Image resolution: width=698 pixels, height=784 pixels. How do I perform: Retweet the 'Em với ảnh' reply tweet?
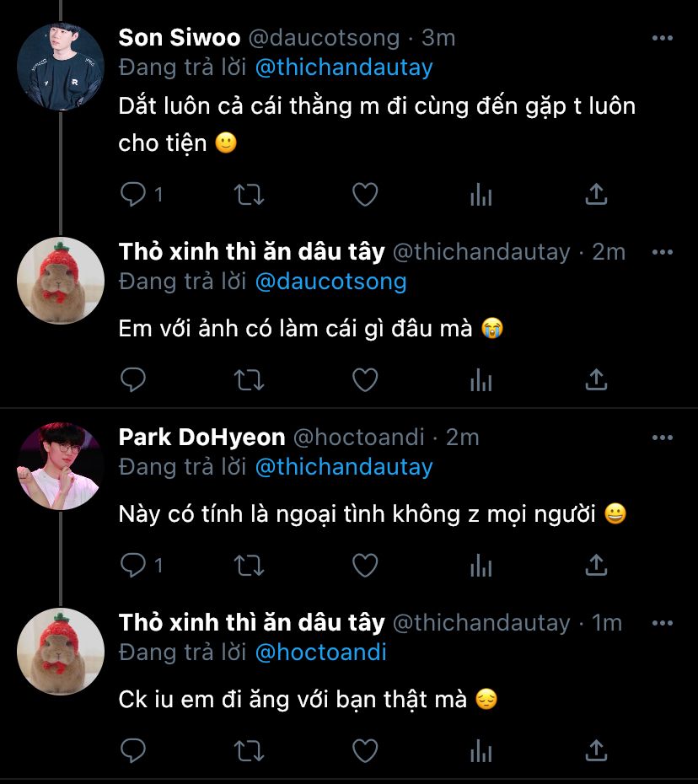[x=248, y=380]
